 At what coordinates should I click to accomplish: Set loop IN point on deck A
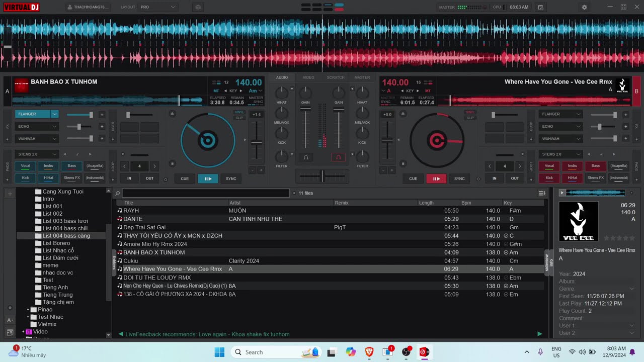click(129, 178)
